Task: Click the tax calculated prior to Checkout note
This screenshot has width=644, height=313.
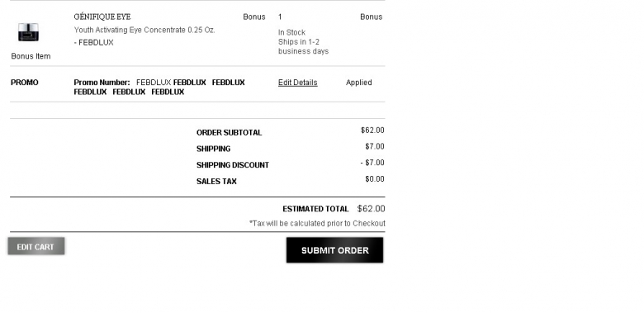Action: [x=317, y=224]
